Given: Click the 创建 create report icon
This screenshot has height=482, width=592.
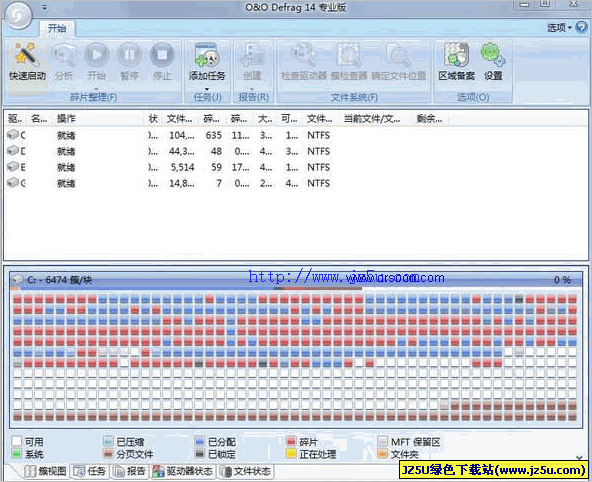Looking at the screenshot, I should coord(252,55).
